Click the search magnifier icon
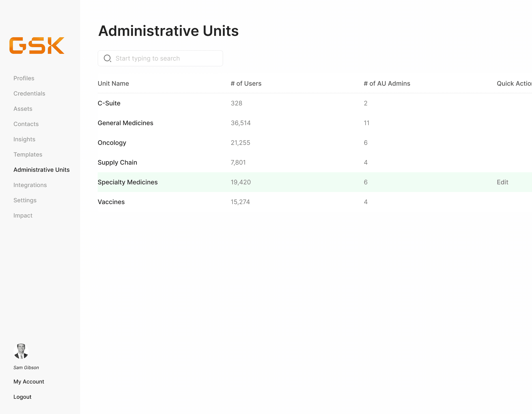This screenshot has height=414, width=532. pos(108,58)
